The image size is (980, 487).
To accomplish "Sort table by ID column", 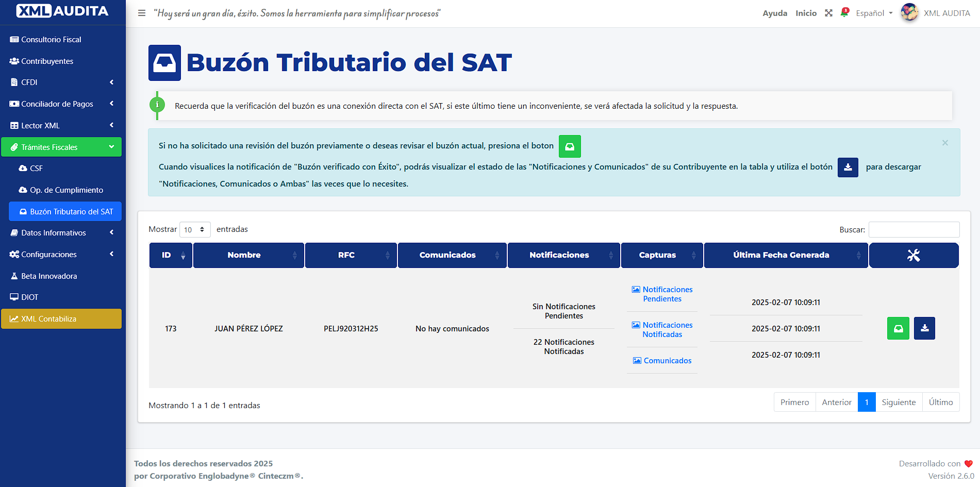I will click(x=171, y=255).
